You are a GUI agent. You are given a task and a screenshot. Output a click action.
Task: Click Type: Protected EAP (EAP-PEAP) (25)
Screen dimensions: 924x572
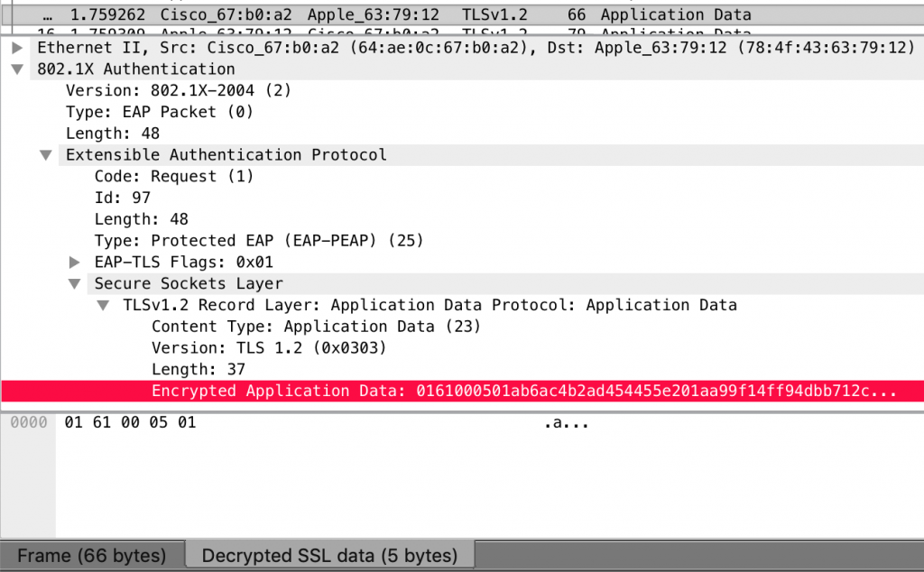pos(258,241)
